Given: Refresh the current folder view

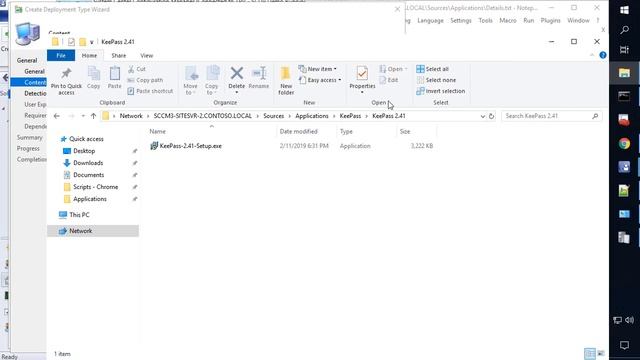Looking at the screenshot, I should tap(491, 116).
